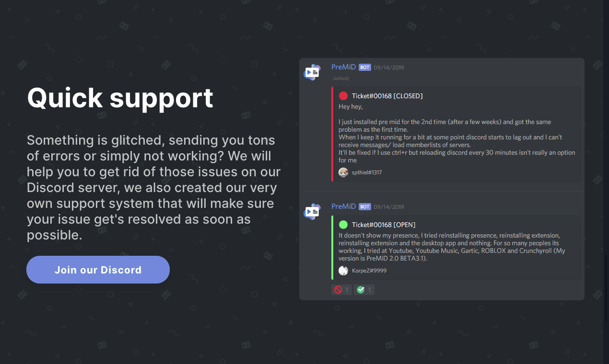Click the Join our Discord button
This screenshot has width=609, height=364.
pos(98,270)
